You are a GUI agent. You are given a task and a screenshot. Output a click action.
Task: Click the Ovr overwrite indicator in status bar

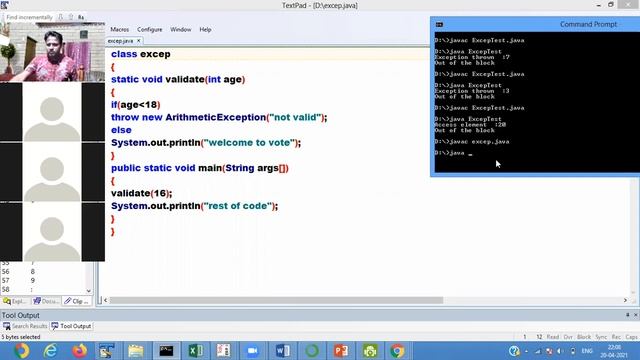coord(568,337)
